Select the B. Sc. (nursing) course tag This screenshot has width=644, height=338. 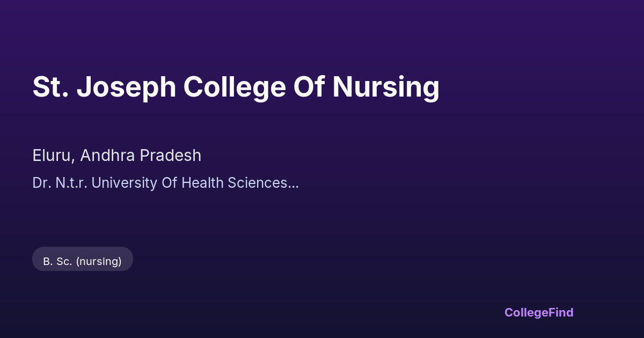click(x=82, y=261)
